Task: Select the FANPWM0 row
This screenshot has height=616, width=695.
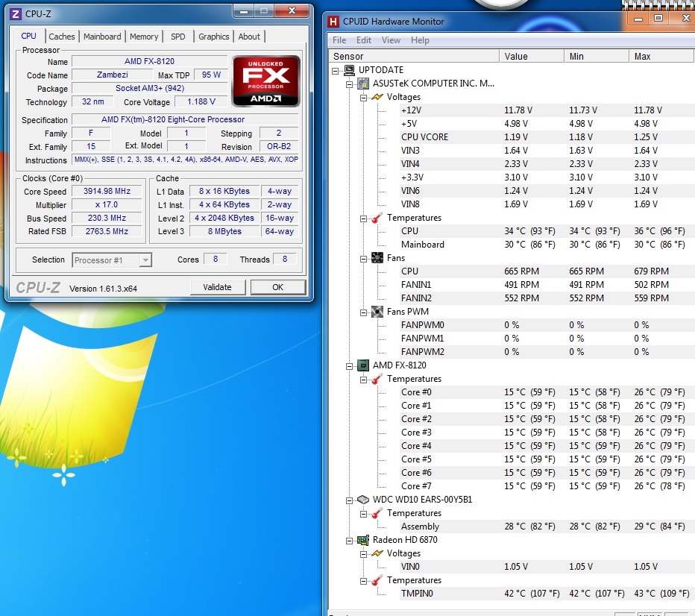Action: (547, 325)
